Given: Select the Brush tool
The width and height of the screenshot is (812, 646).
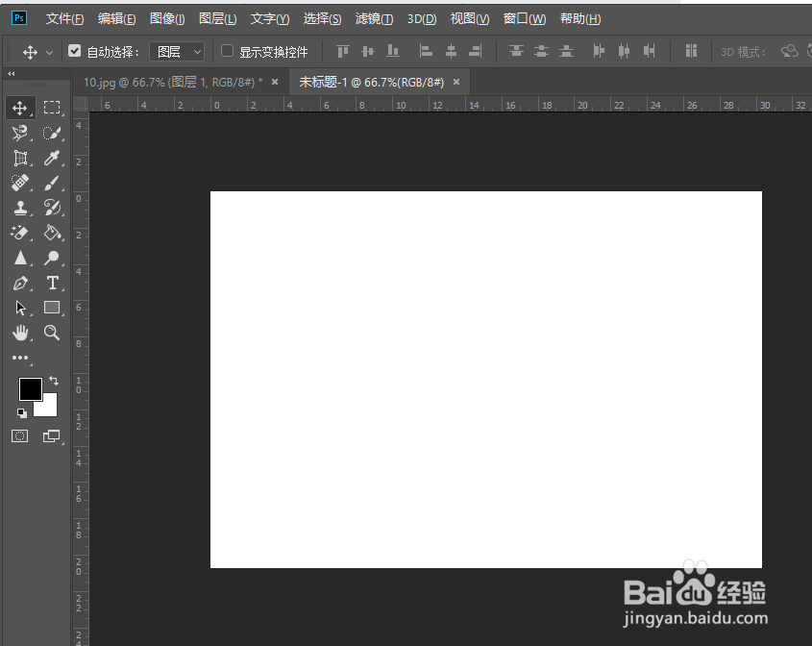Looking at the screenshot, I should pos(52,183).
